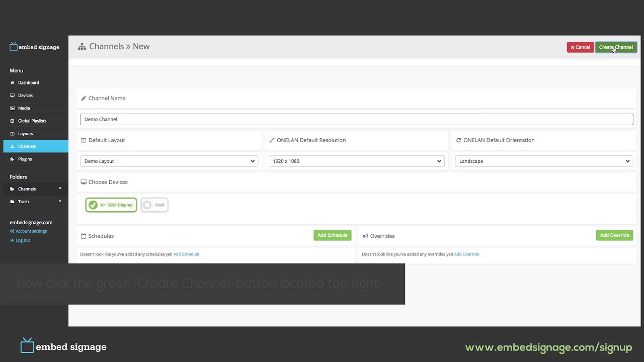Open the Trash folder
644x362 pixels.
35,202
